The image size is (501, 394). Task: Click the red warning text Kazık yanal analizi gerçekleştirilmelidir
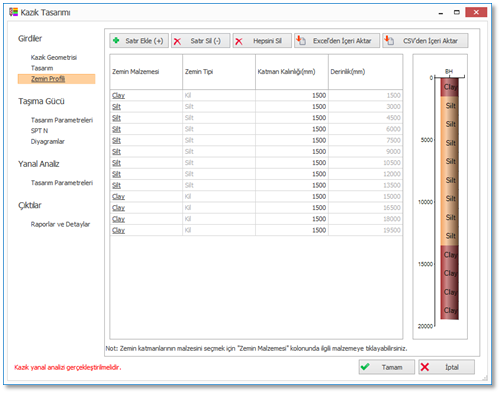coord(68,367)
